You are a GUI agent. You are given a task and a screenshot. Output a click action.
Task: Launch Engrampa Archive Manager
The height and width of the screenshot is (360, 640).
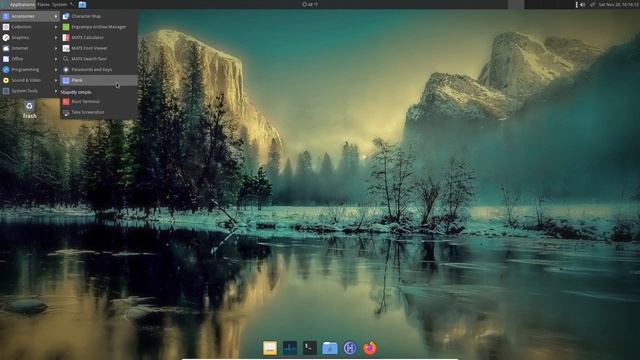click(98, 27)
